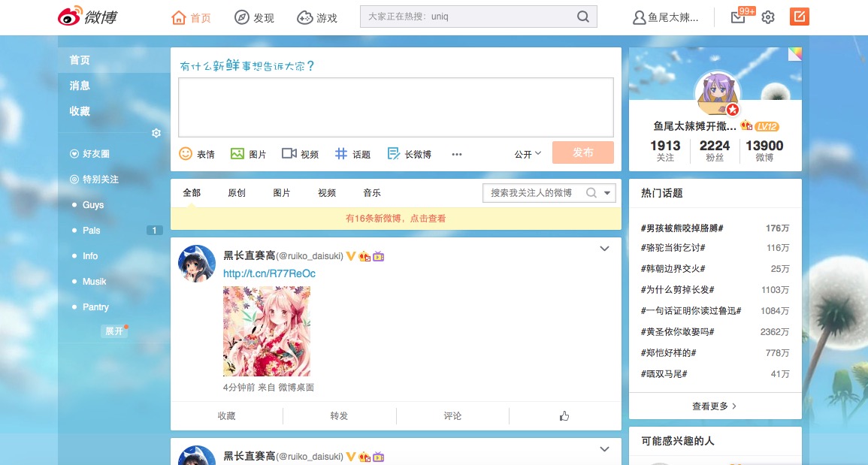Click the 发布 publish button
868x465 pixels.
coord(582,152)
